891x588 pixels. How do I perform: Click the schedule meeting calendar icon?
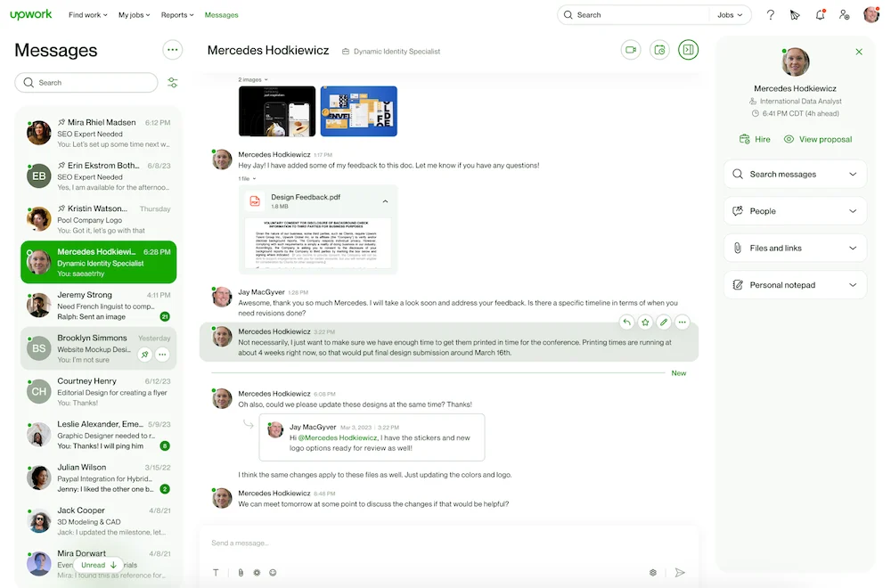click(x=659, y=50)
